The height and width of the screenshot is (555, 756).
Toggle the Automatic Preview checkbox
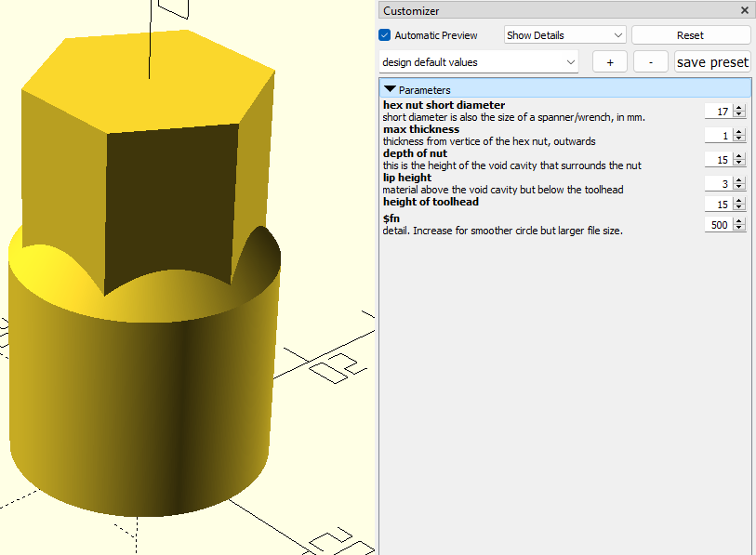tap(384, 35)
